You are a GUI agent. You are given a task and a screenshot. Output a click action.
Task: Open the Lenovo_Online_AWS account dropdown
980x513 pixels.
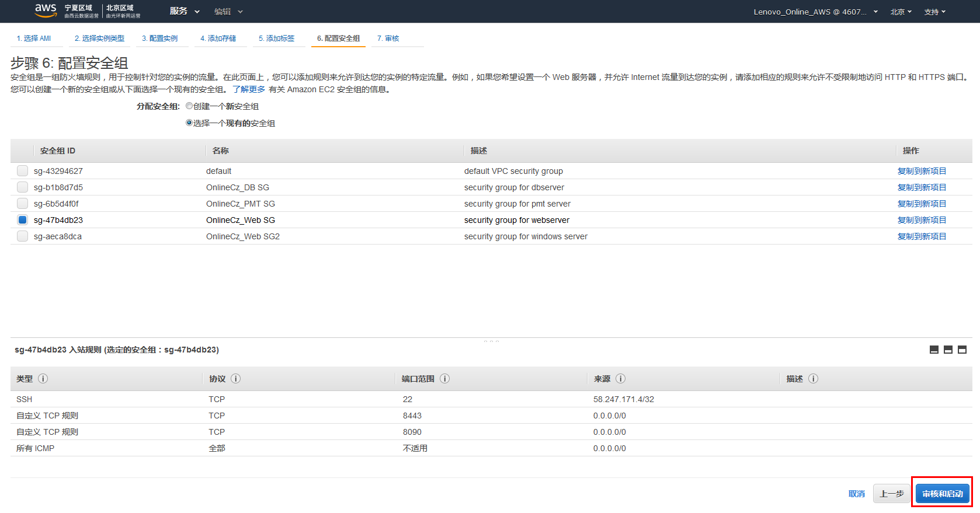815,12
